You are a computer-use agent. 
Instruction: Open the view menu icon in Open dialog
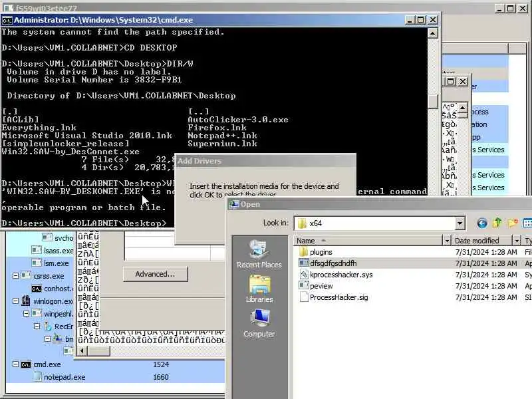click(x=527, y=223)
